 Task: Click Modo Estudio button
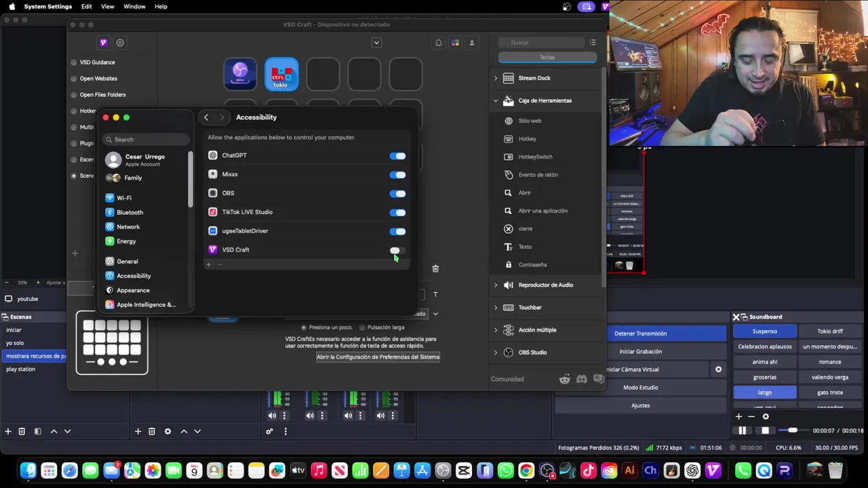[x=641, y=387]
